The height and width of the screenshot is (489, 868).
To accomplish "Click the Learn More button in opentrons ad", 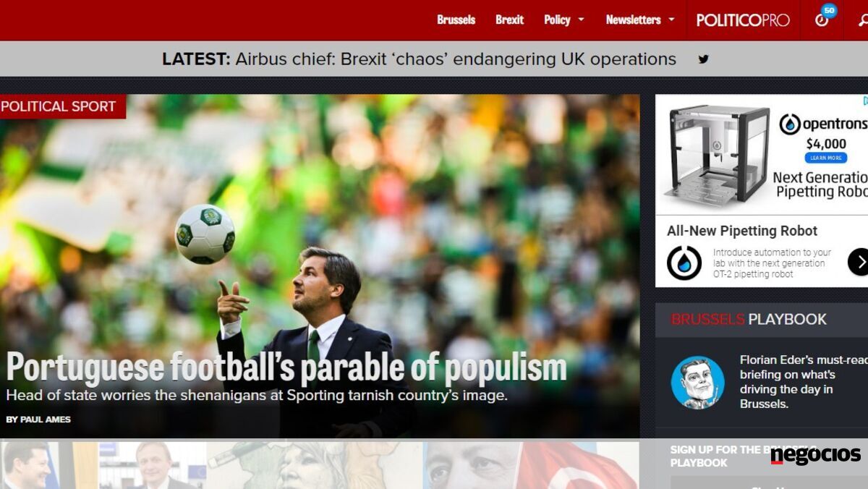I will click(826, 158).
